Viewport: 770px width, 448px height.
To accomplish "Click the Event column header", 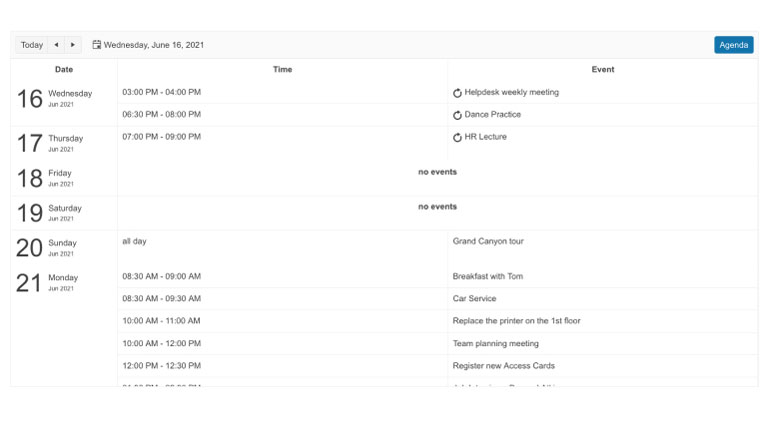I will (603, 69).
